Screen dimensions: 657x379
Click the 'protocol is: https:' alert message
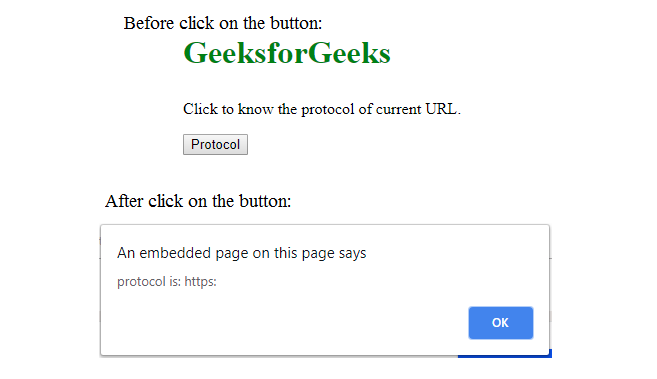click(x=167, y=281)
